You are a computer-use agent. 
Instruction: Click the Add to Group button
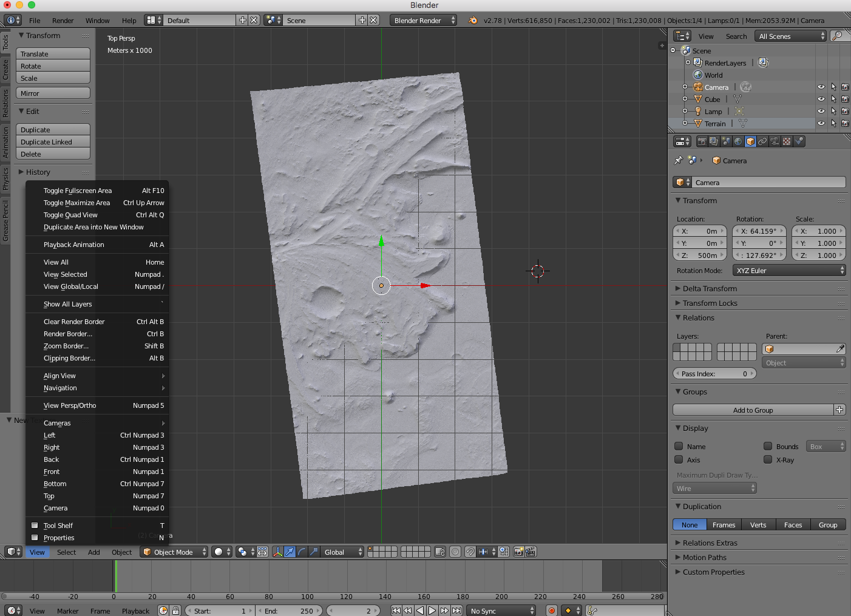point(753,410)
